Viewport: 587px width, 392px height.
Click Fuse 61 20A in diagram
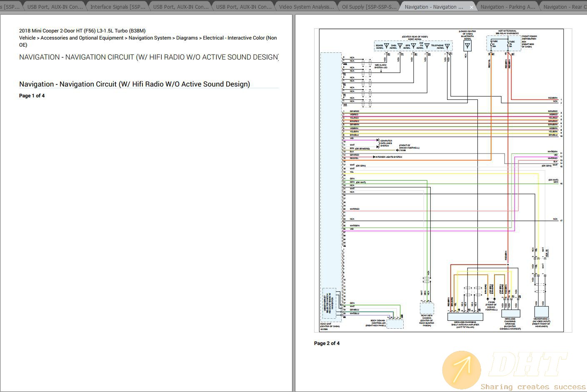(495, 43)
